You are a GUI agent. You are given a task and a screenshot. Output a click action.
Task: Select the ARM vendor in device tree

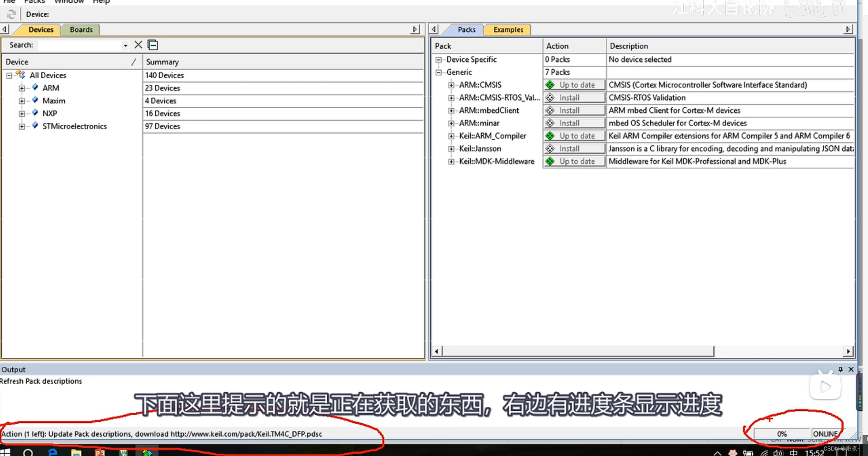click(51, 88)
